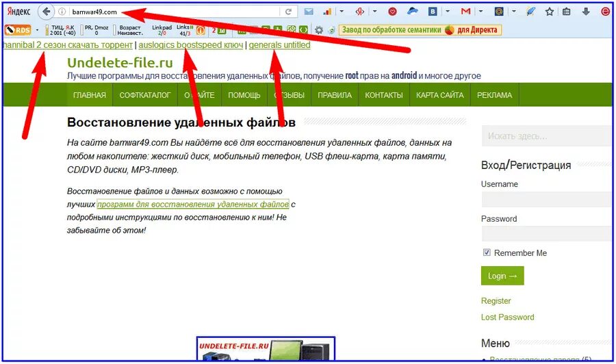Open downloads with the down arrow icon

tap(586, 12)
